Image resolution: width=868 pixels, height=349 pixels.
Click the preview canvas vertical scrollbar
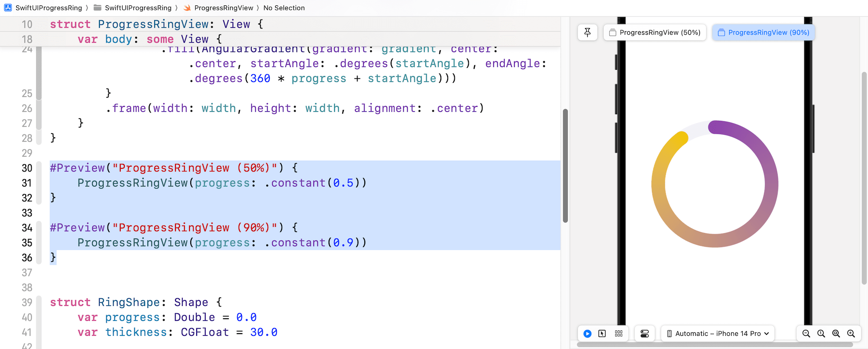[x=864, y=178]
